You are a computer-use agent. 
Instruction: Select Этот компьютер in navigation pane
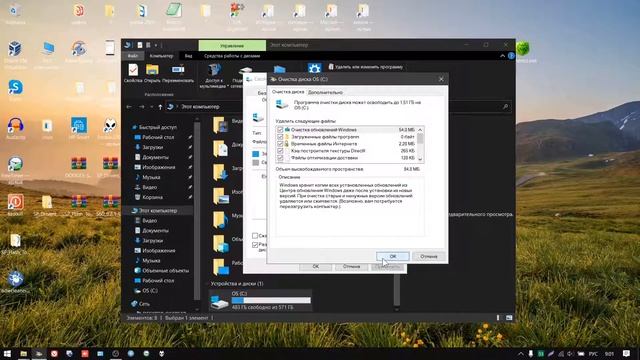pyautogui.click(x=158, y=211)
